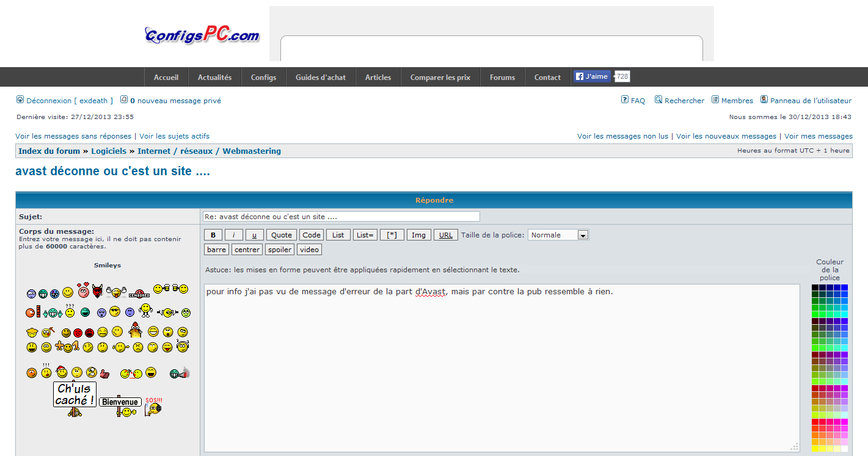Toggle bold formatting with B button

213,235
